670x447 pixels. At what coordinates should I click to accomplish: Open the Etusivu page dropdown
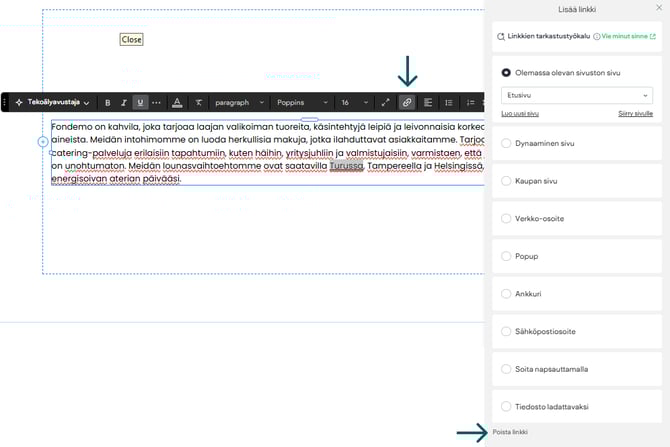pos(577,96)
